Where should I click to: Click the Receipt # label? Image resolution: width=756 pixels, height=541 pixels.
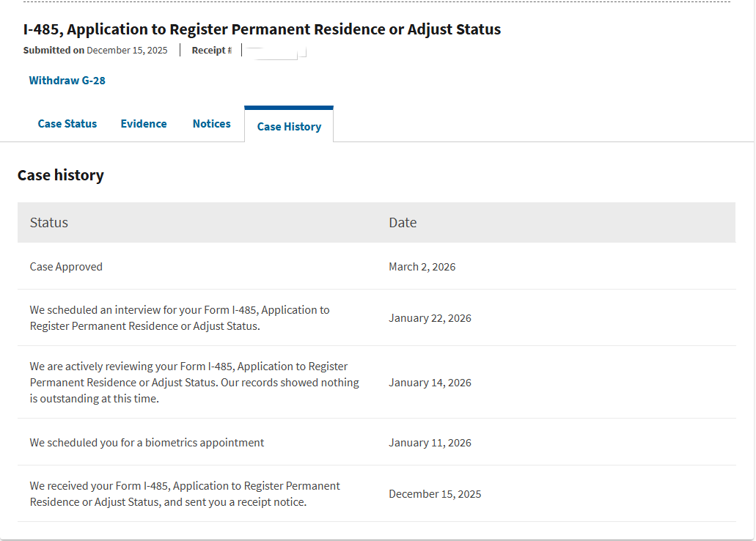(212, 51)
